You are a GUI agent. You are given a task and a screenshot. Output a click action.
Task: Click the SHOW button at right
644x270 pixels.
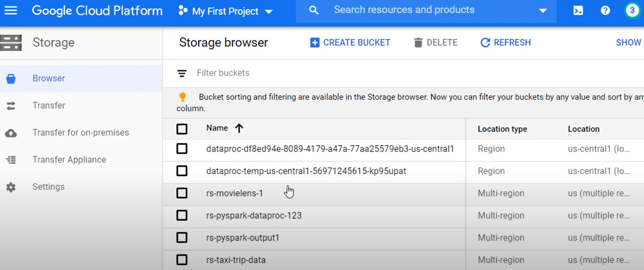click(629, 43)
